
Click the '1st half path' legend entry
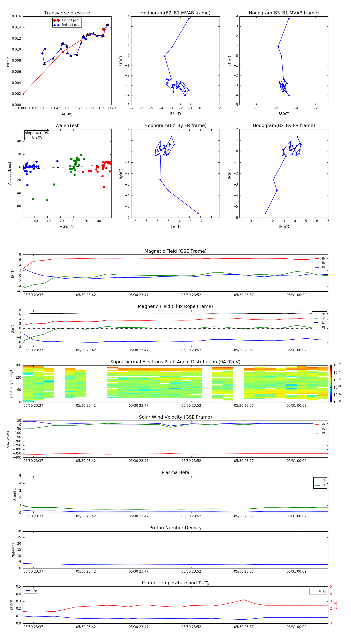(x=67, y=20)
